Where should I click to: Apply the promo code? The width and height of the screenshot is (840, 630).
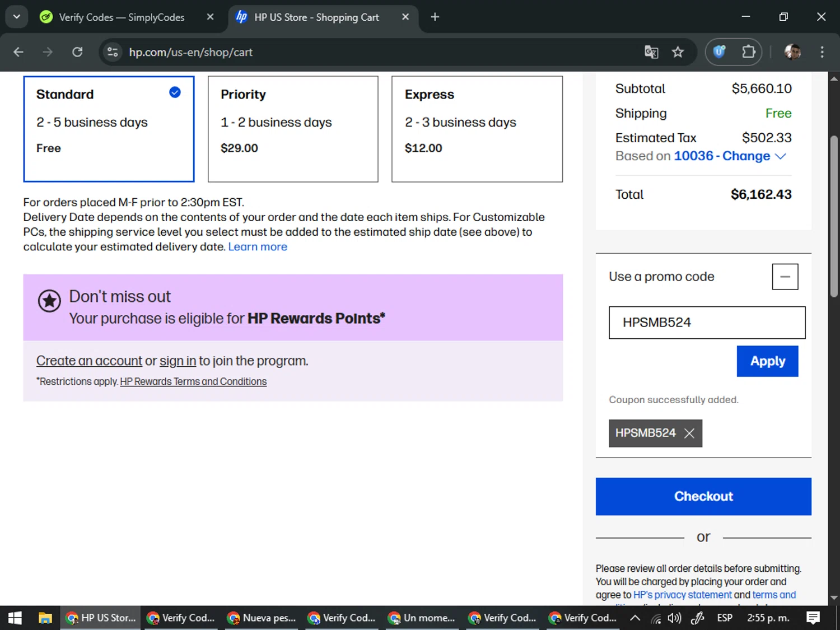pyautogui.click(x=767, y=361)
